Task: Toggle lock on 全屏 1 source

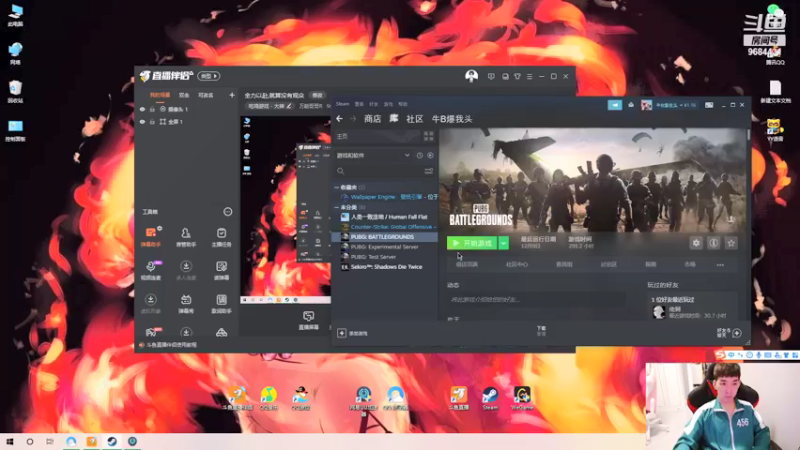Action: click(152, 122)
